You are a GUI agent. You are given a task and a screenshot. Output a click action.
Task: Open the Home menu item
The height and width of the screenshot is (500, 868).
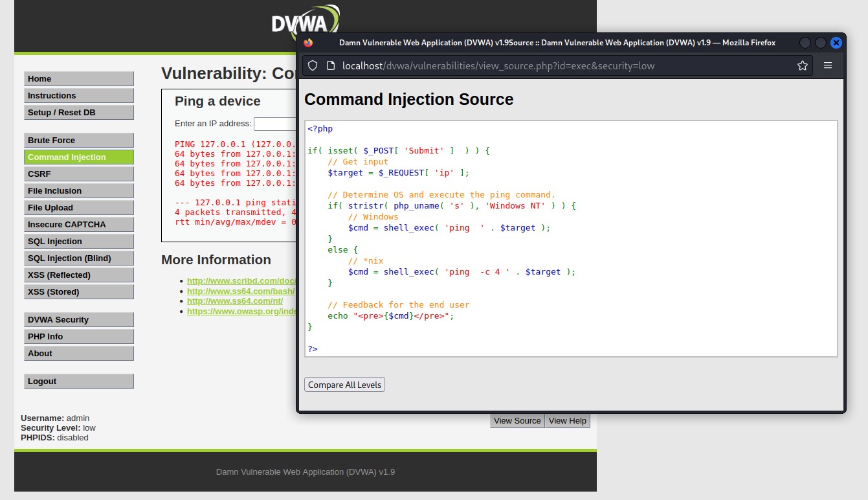click(79, 79)
